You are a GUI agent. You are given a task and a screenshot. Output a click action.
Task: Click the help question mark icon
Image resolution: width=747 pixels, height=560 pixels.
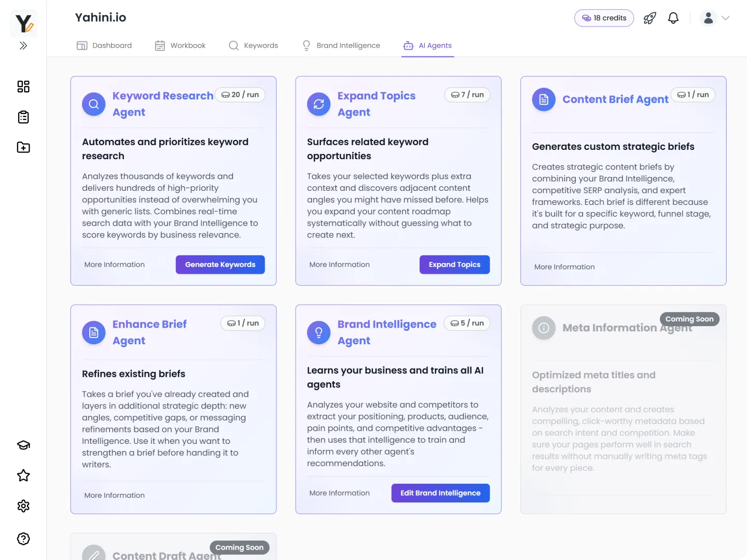click(23, 539)
